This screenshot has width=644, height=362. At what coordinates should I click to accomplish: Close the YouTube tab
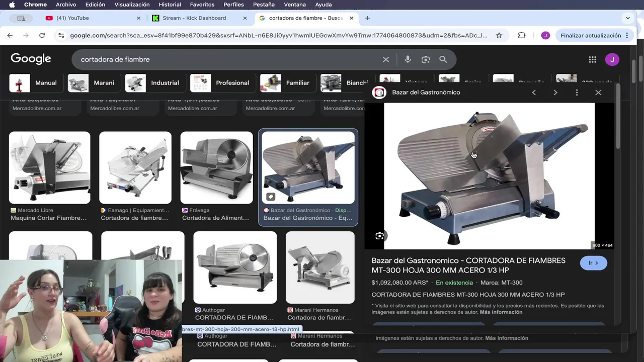coord(139,18)
